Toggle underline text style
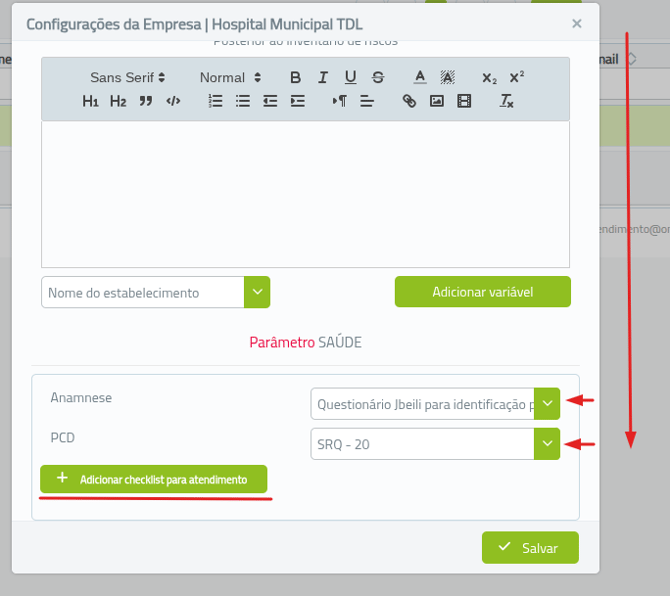Image resolution: width=670 pixels, height=596 pixels. click(x=350, y=77)
